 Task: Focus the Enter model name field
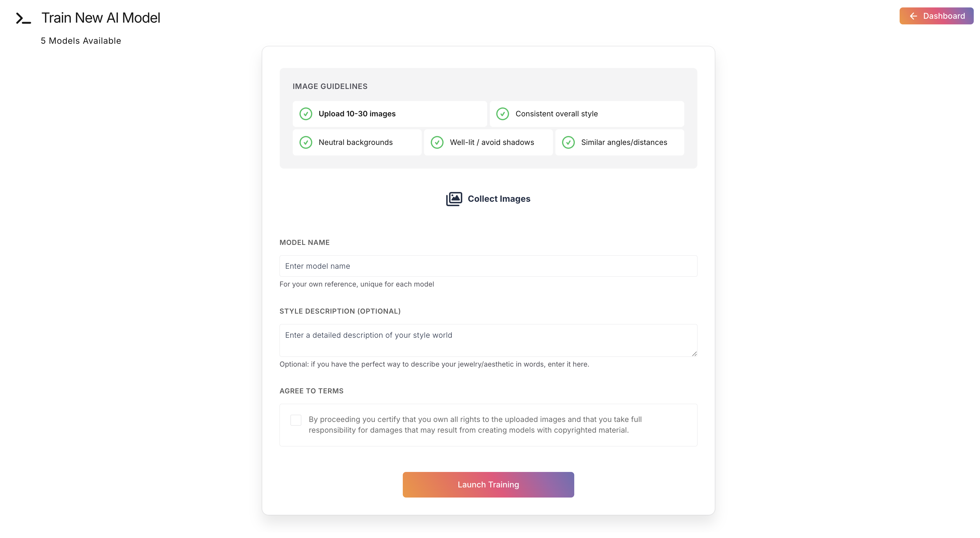click(x=488, y=266)
